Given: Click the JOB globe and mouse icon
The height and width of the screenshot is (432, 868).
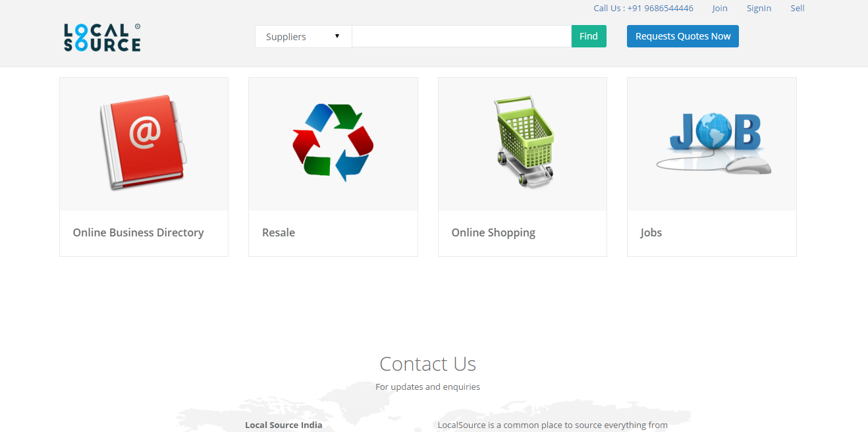Looking at the screenshot, I should pos(713,143).
